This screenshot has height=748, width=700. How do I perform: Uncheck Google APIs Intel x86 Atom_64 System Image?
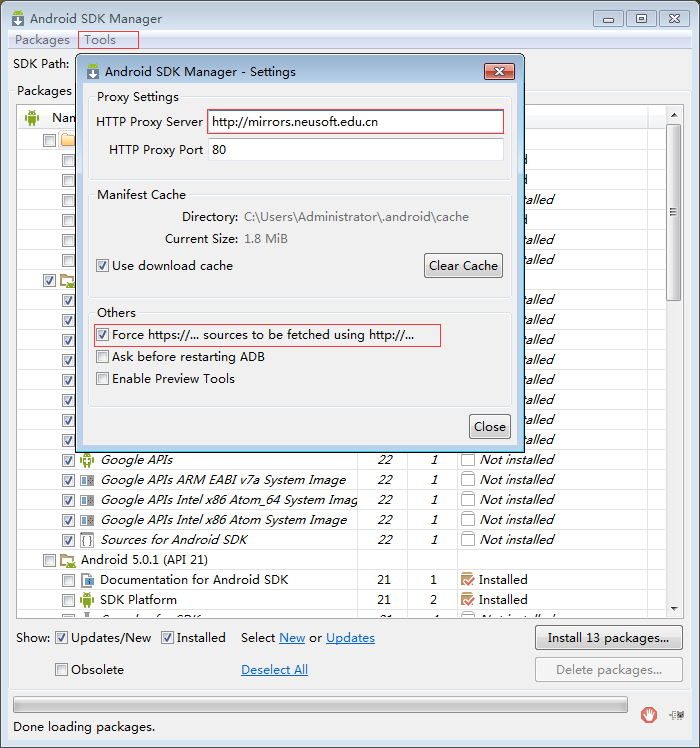pos(68,500)
